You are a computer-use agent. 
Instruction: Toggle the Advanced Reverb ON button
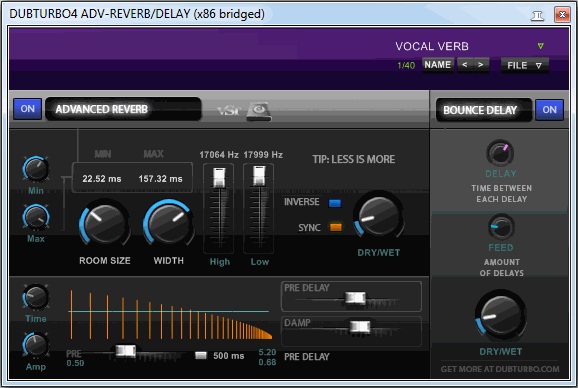(x=28, y=109)
